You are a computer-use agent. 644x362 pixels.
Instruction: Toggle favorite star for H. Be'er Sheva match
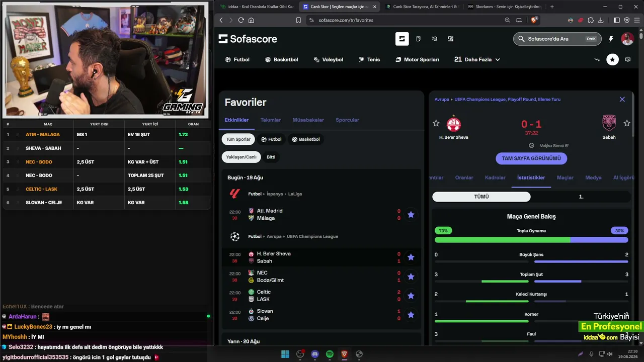click(411, 257)
